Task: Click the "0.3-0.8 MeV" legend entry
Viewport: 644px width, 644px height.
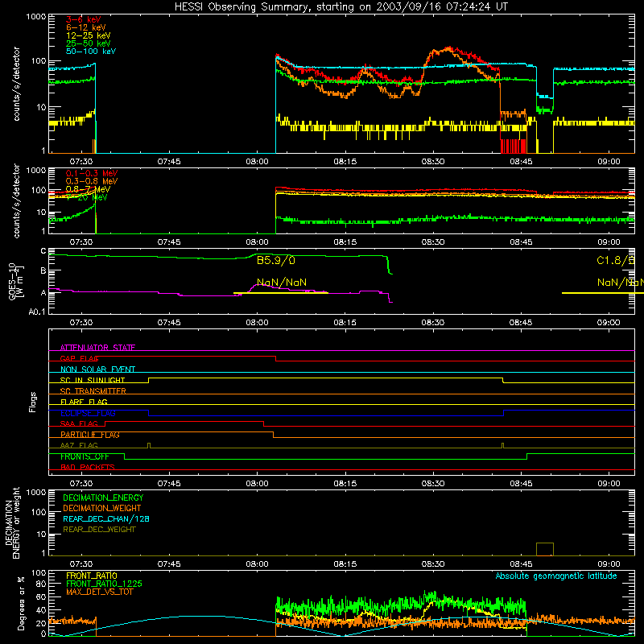Action: pyautogui.click(x=92, y=181)
